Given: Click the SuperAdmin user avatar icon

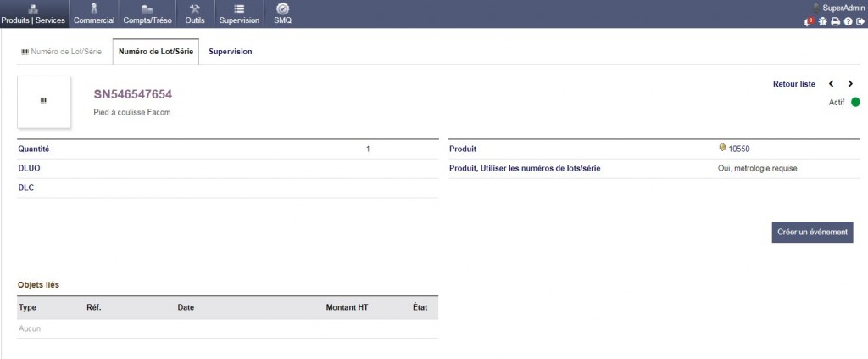Looking at the screenshot, I should tap(816, 8).
